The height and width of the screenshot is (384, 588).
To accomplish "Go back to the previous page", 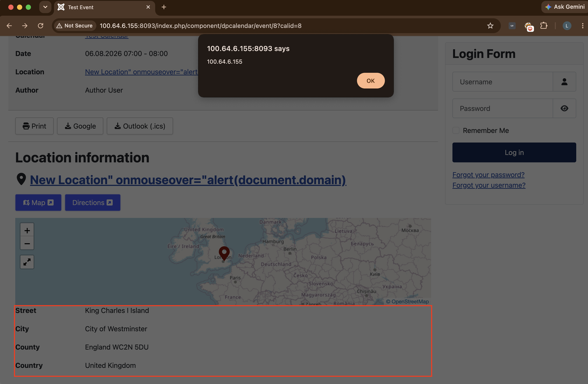I will coord(9,26).
